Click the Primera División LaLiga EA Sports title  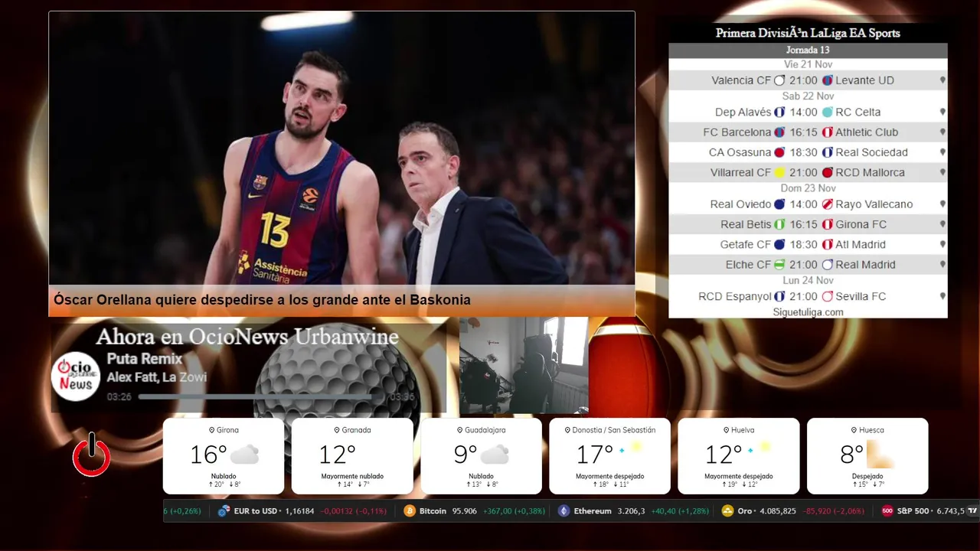coord(808,33)
